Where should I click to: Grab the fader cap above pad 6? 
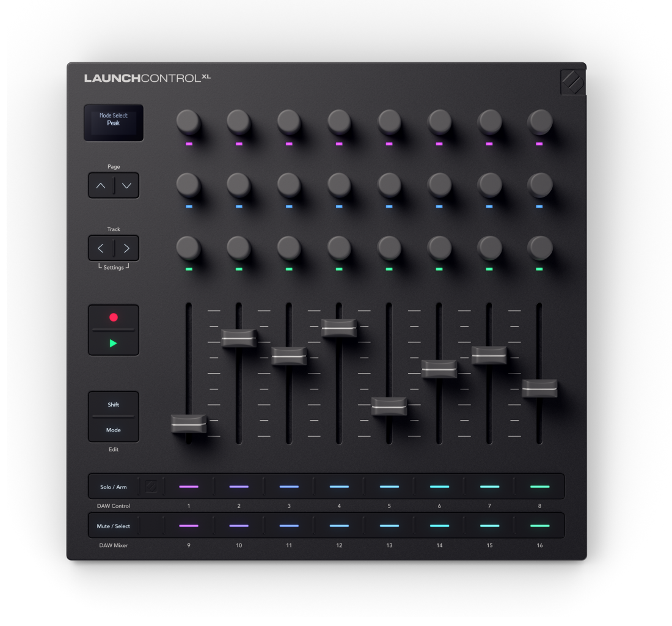pos(439,369)
